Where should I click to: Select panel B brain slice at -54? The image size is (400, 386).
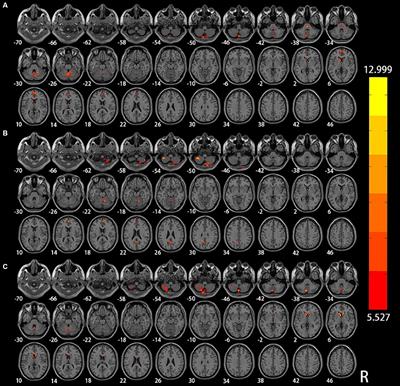click(172, 152)
